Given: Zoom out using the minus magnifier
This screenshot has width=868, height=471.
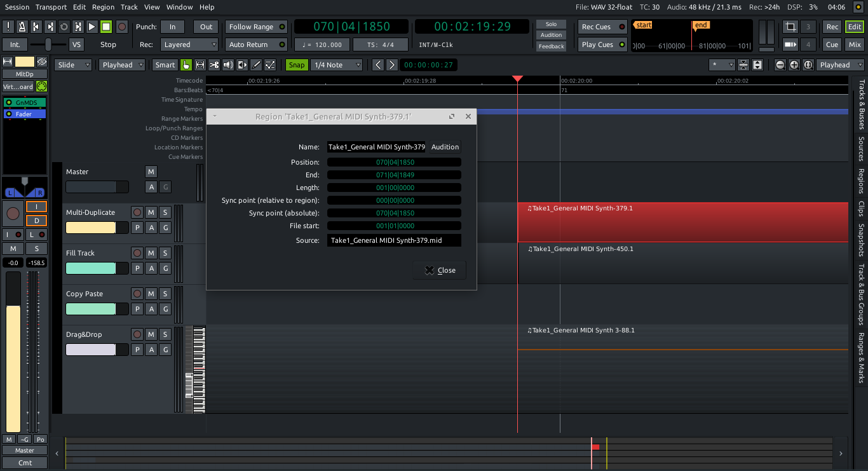Looking at the screenshot, I should [780, 65].
